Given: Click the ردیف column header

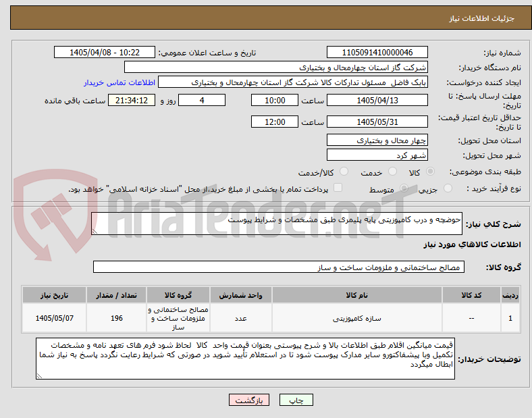Looking at the screenshot, I should [510, 295].
